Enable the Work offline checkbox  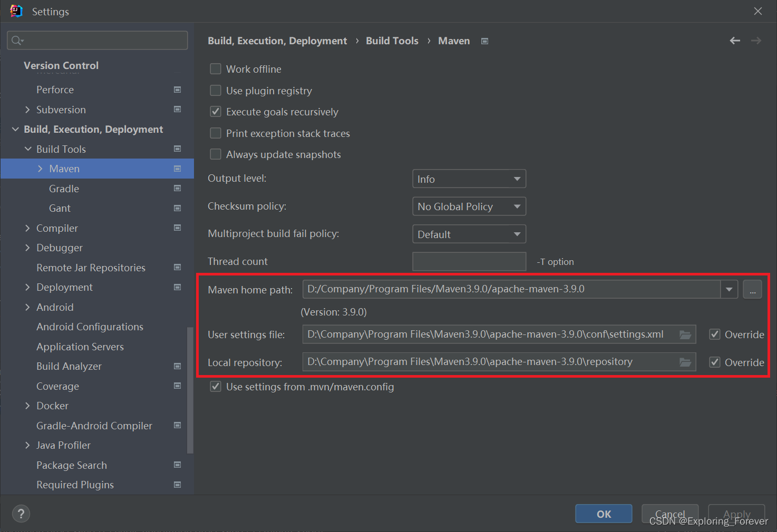point(216,69)
